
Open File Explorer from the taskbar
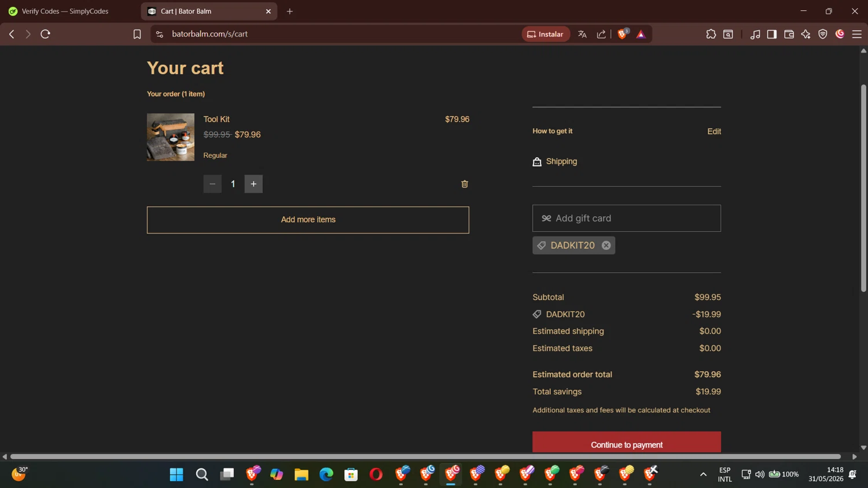301,475
